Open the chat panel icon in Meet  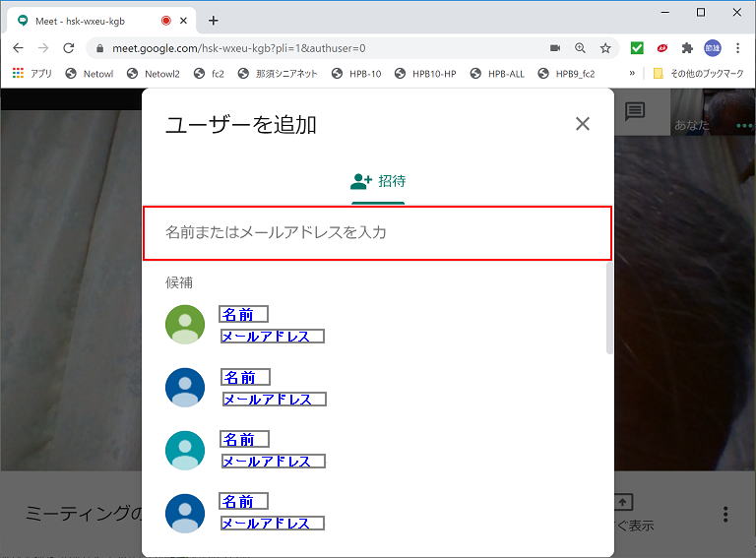coord(635,111)
